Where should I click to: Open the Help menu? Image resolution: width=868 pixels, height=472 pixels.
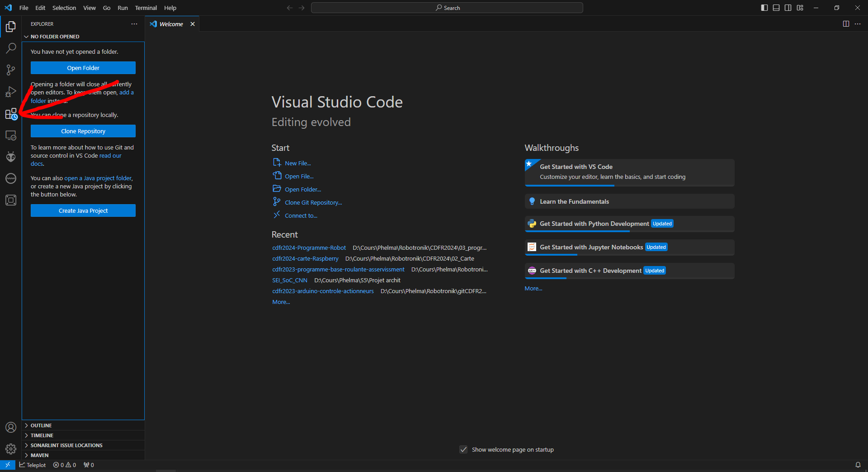coord(170,8)
